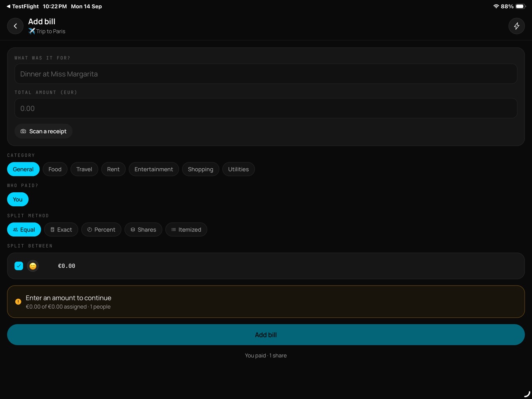Viewport: 532px width, 399px height.
Task: Select the Food category chip
Action: tap(55, 169)
